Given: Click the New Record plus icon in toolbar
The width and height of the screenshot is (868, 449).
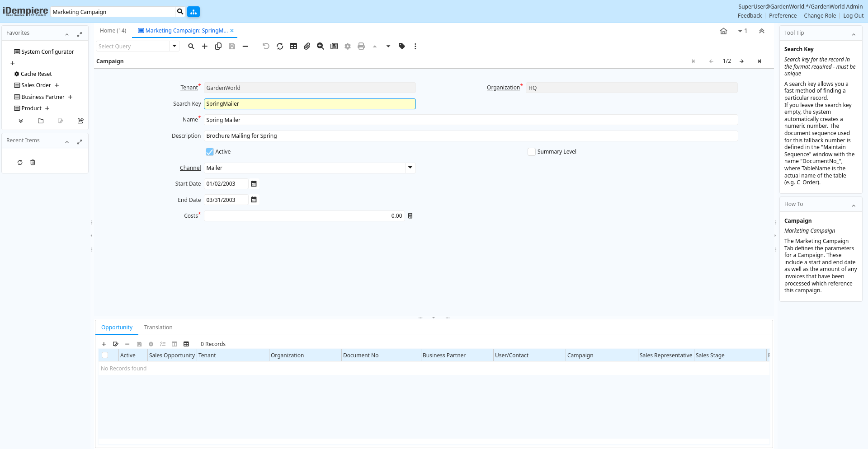Looking at the screenshot, I should (205, 46).
